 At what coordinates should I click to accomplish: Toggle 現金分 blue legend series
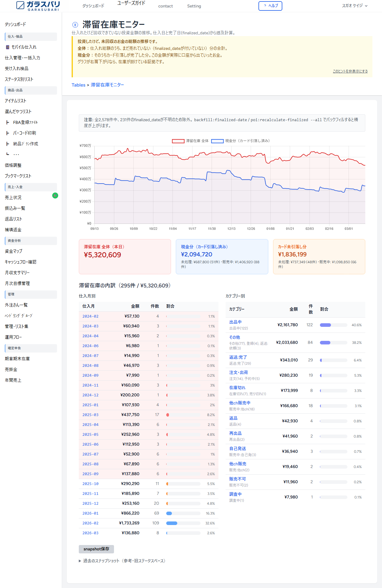218,141
